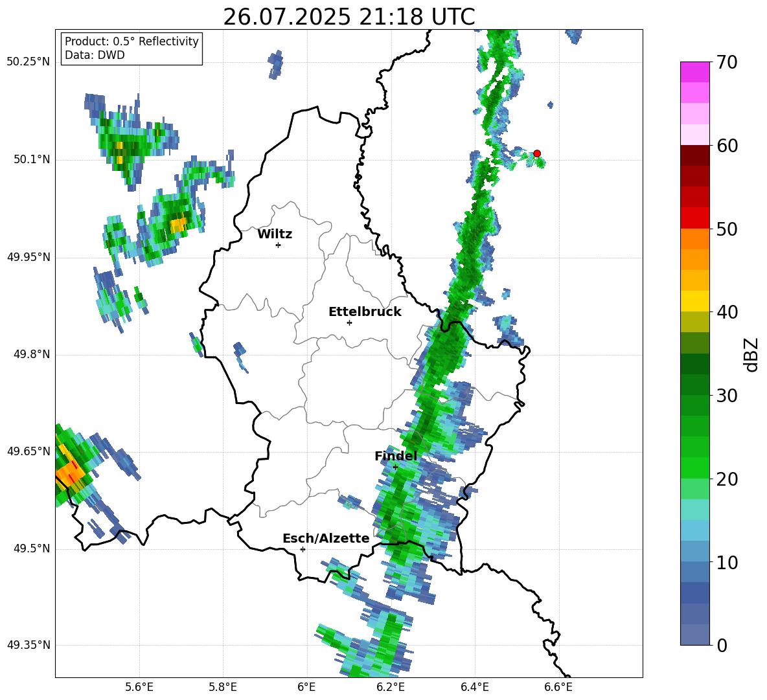Image resolution: width=767 pixels, height=700 pixels.
Task: Click the Esch/Alzette location cross marker
Action: coord(303,549)
